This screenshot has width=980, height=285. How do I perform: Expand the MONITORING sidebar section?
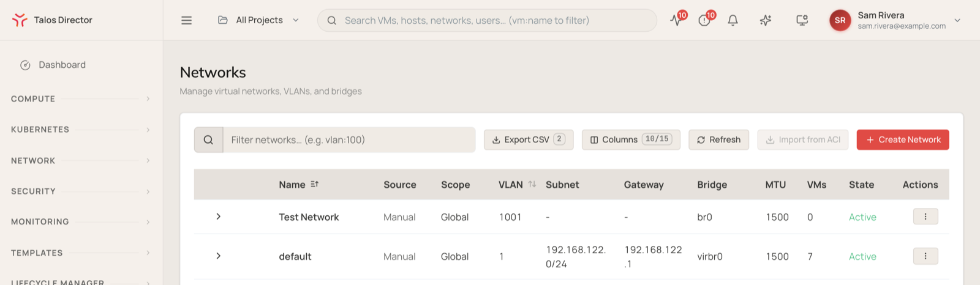pyautogui.click(x=80, y=222)
